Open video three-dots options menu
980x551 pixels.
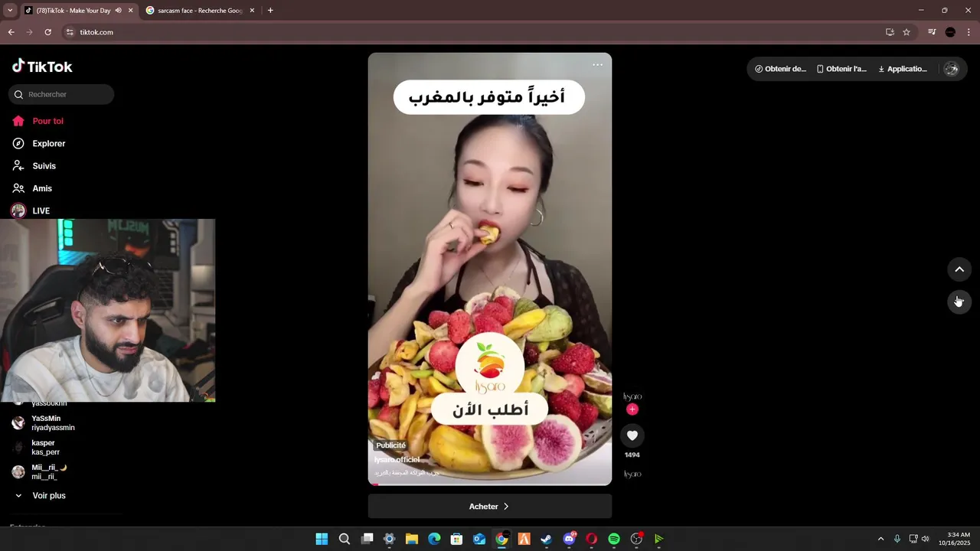pyautogui.click(x=597, y=65)
